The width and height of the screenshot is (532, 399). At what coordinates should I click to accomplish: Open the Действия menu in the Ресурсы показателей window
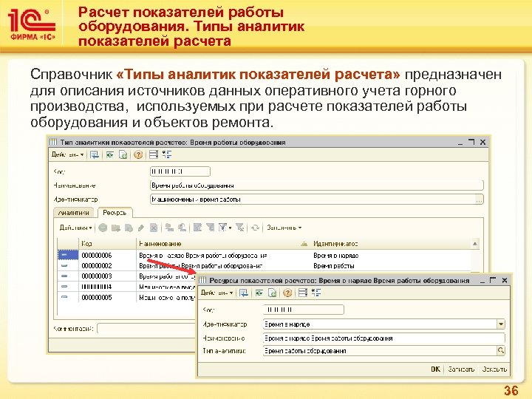tap(216, 293)
